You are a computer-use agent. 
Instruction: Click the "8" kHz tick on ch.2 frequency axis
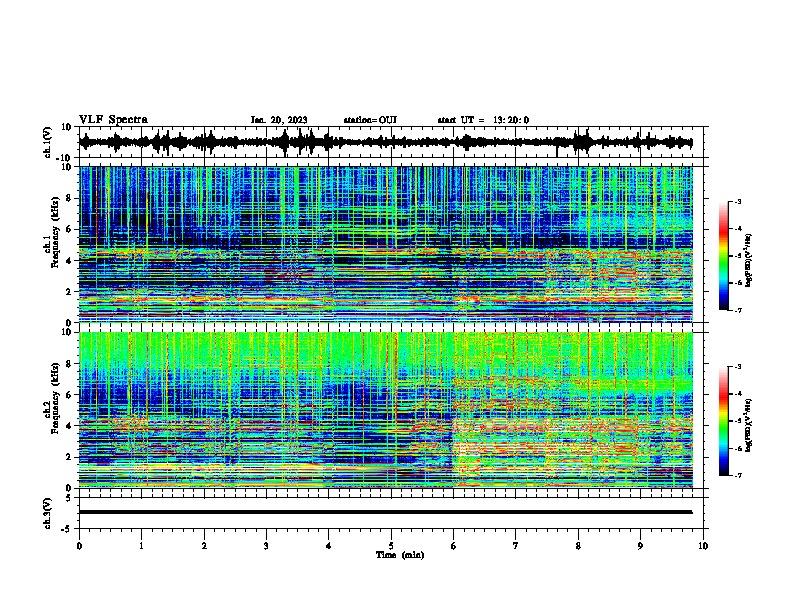pyautogui.click(x=70, y=364)
